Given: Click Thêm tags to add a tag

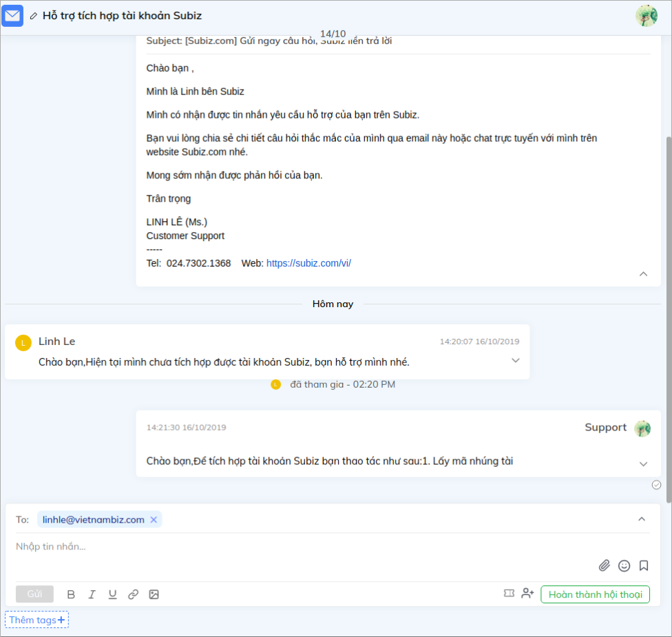Looking at the screenshot, I should pyautogui.click(x=36, y=619).
